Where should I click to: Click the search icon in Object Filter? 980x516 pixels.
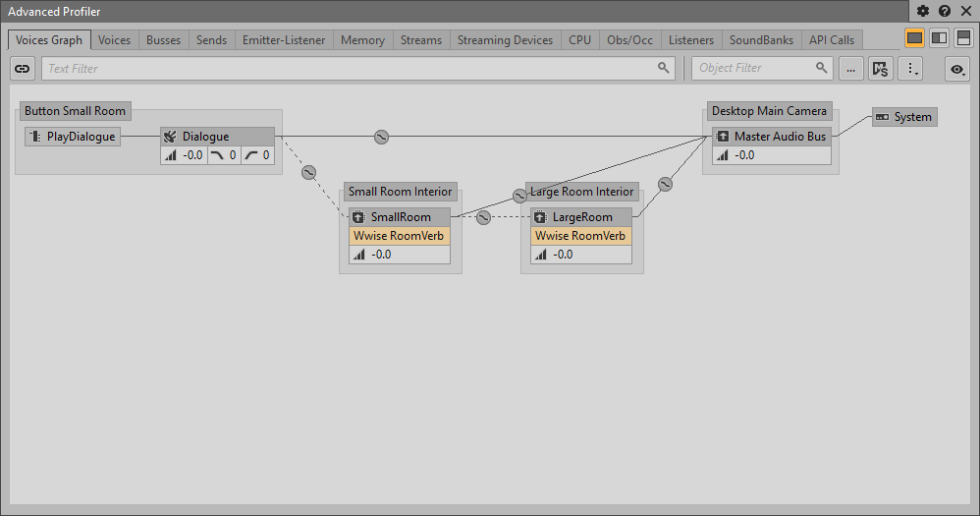(821, 68)
